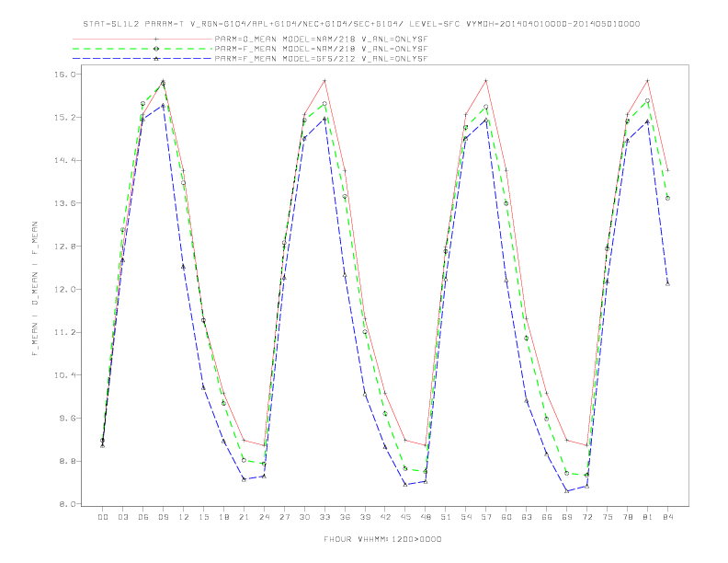Click x-axis tick label 09
Viewport: 728px width, 563px height.
[x=163, y=517]
